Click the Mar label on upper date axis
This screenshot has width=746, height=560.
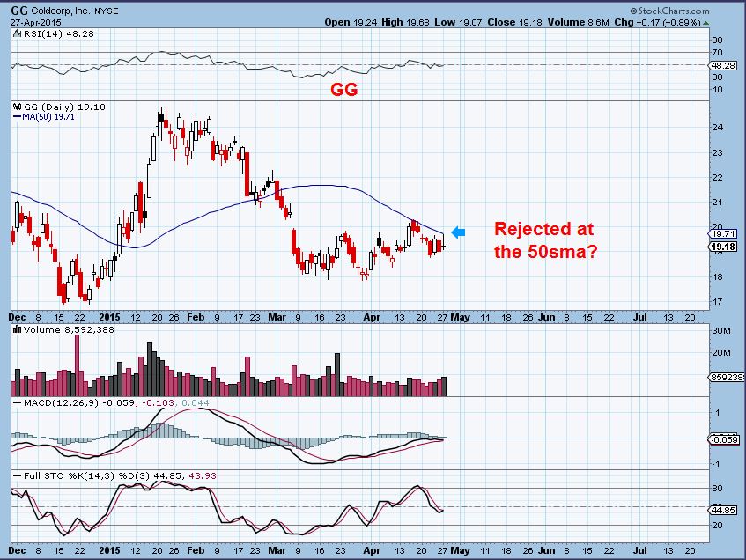[277, 317]
